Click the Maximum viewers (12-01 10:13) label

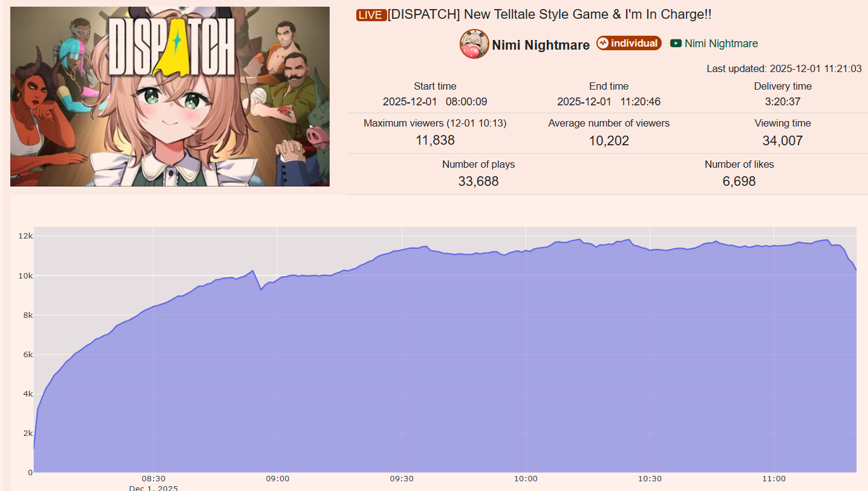435,124
